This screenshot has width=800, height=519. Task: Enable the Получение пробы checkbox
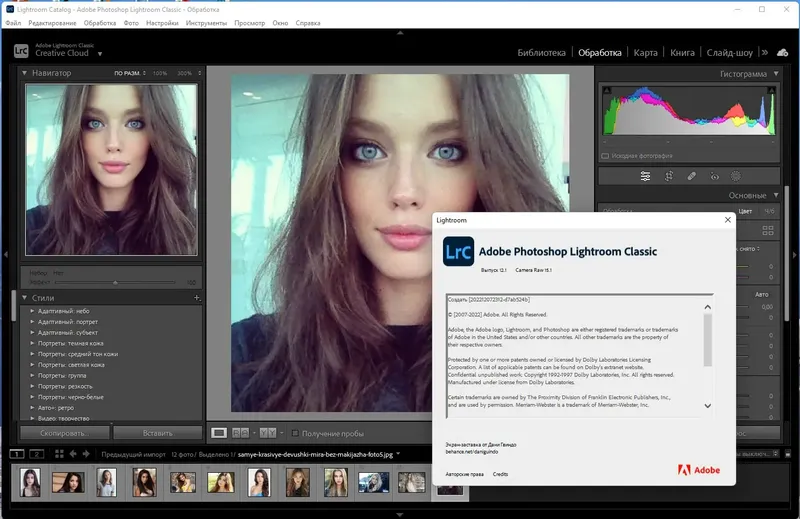click(x=295, y=433)
